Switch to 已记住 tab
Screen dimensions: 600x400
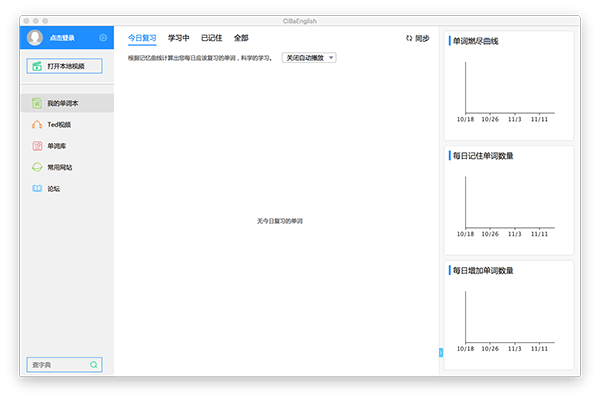211,38
